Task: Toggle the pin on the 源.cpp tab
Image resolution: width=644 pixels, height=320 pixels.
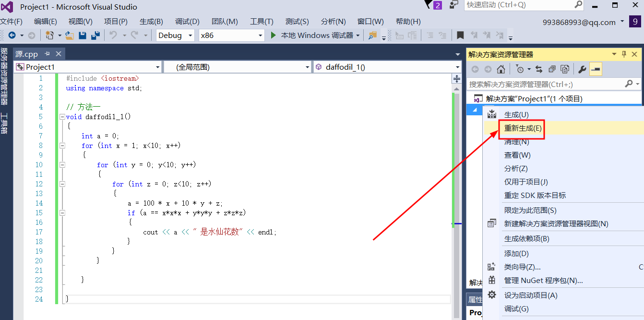Action: (x=48, y=54)
